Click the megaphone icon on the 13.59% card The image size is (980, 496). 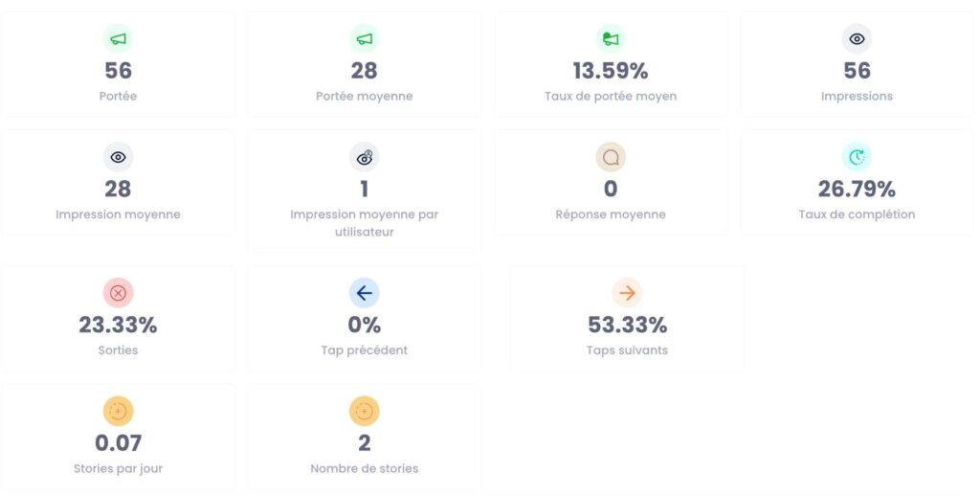pyautogui.click(x=611, y=38)
